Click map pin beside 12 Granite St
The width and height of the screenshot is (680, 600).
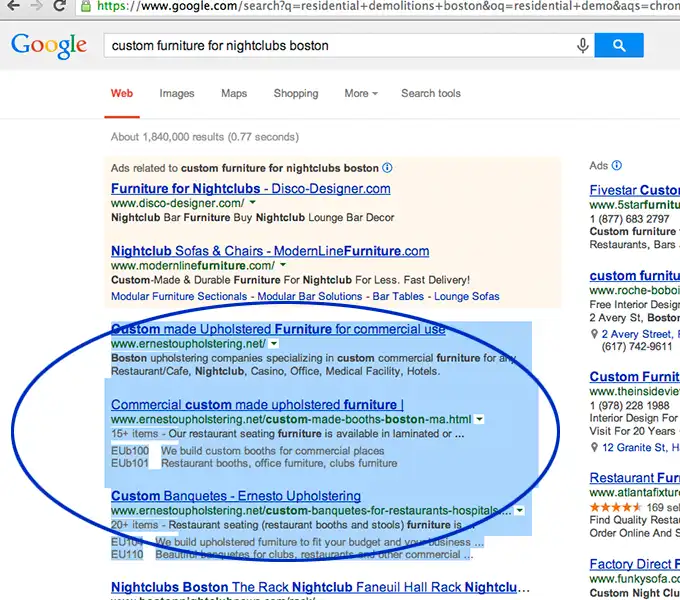[594, 447]
